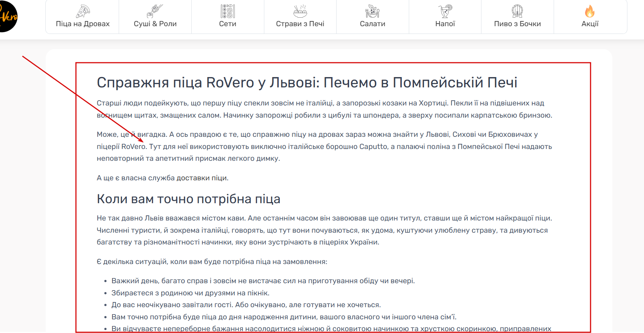Go to the 'Сети' category label
The image size is (644, 333).
click(x=227, y=24)
